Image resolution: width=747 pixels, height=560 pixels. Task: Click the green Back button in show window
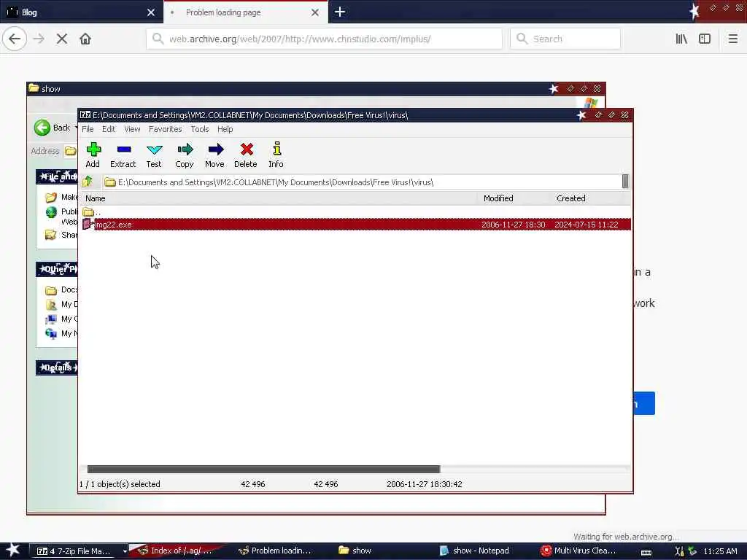click(x=53, y=128)
